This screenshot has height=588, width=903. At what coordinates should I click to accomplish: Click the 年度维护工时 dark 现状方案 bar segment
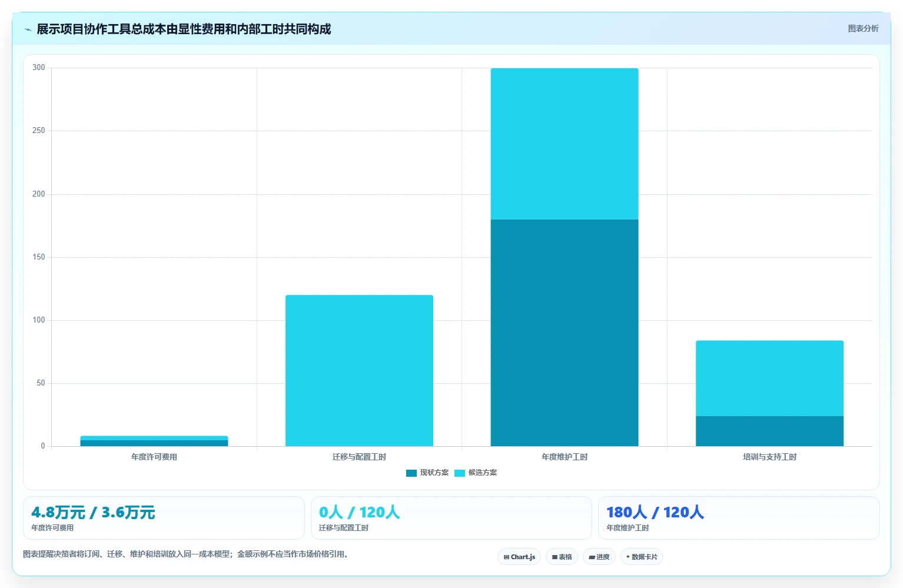(565, 333)
